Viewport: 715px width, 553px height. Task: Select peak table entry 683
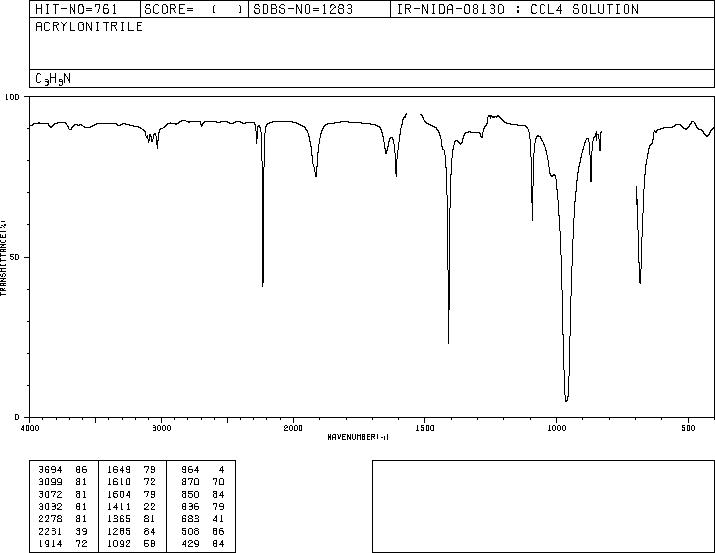(x=191, y=519)
